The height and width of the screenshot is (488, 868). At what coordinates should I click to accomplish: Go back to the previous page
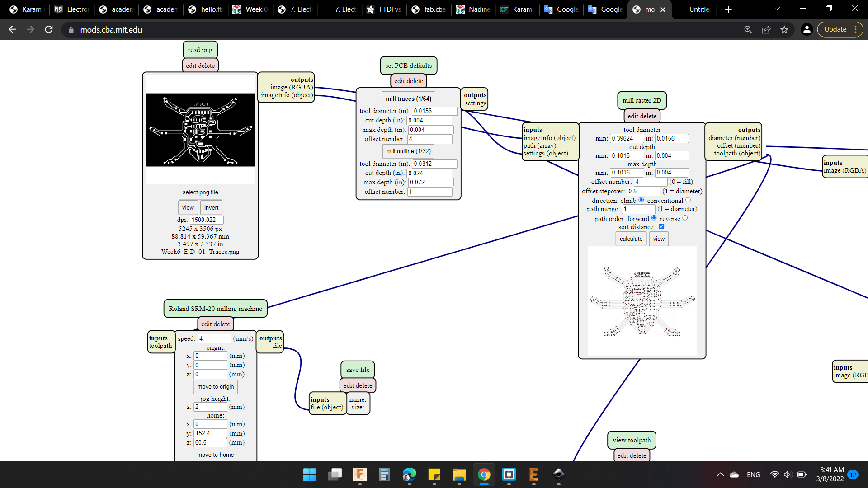point(12,29)
